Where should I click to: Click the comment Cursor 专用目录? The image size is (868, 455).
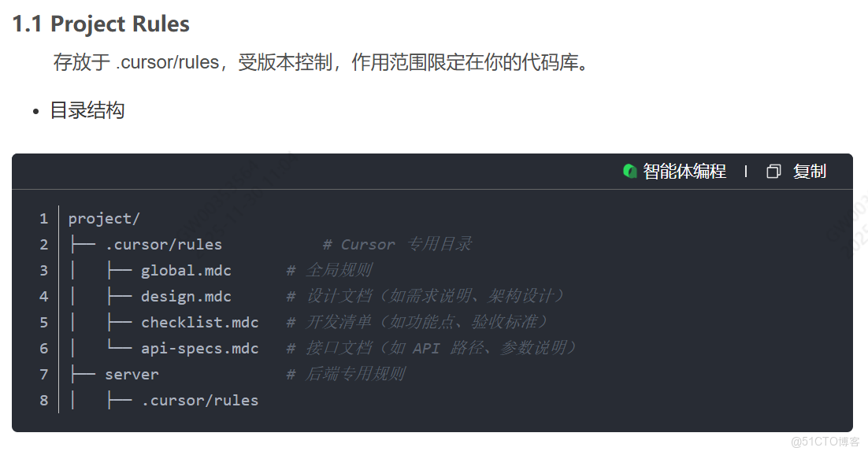tap(396, 244)
